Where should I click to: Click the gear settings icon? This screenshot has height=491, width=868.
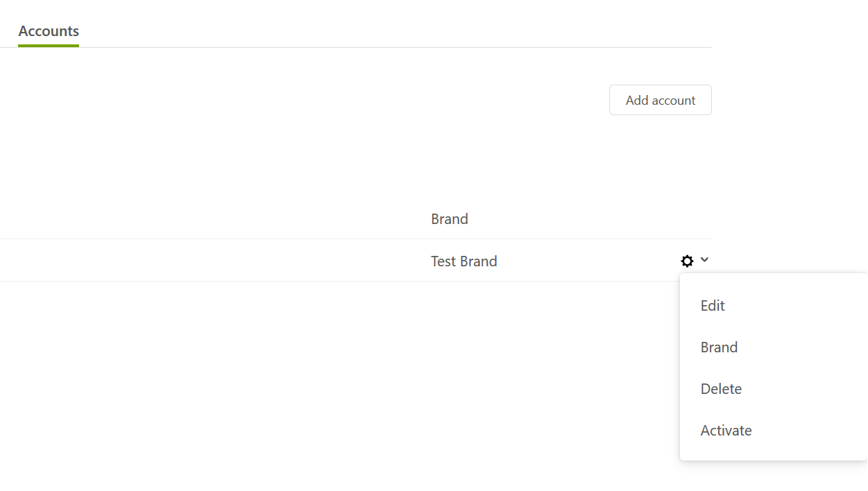point(687,261)
